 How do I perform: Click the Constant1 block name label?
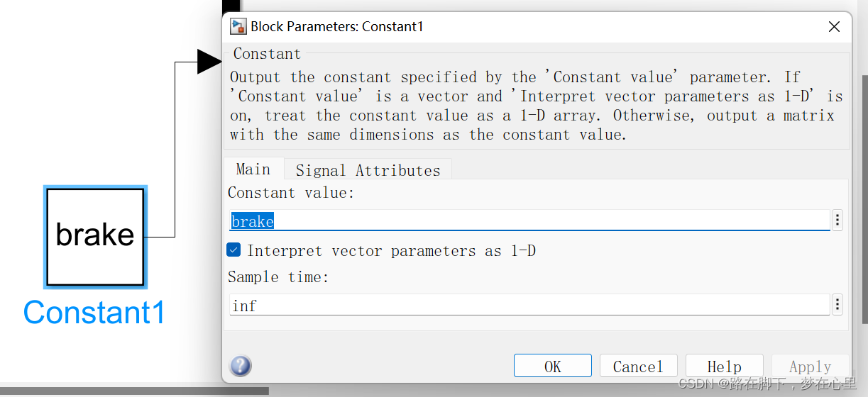coord(94,312)
